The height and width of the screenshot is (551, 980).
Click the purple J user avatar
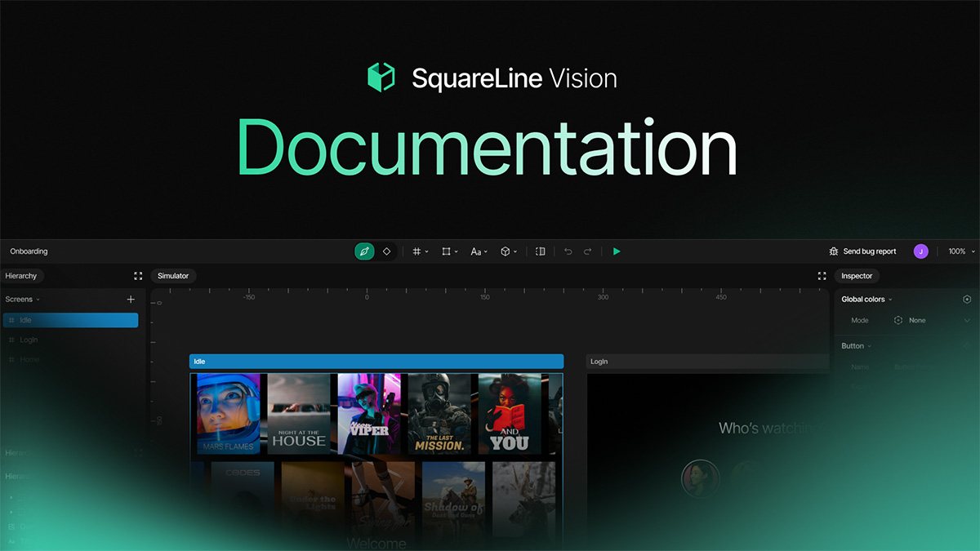coord(920,251)
